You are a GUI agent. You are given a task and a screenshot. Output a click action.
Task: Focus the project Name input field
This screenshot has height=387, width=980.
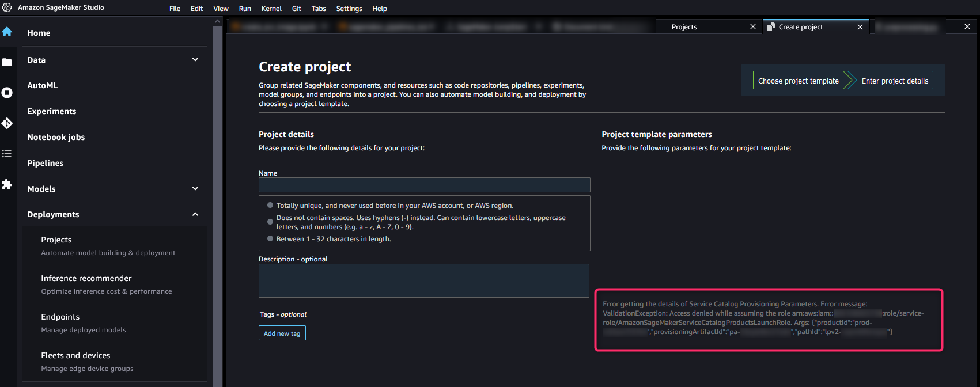[x=425, y=185]
